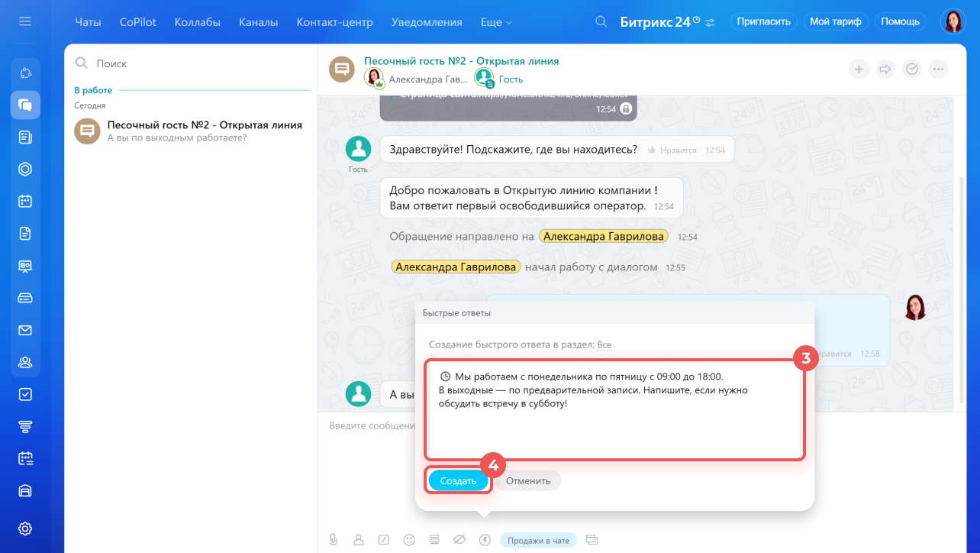Click the Гость avatar beside Здравствуйте message
980x553 pixels.
point(359,150)
